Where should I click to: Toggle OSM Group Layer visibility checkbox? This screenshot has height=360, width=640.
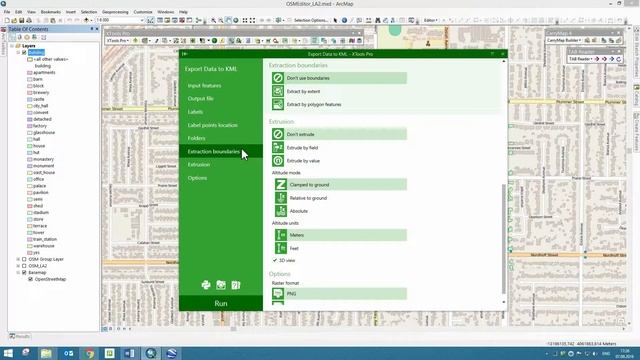tap(24, 259)
